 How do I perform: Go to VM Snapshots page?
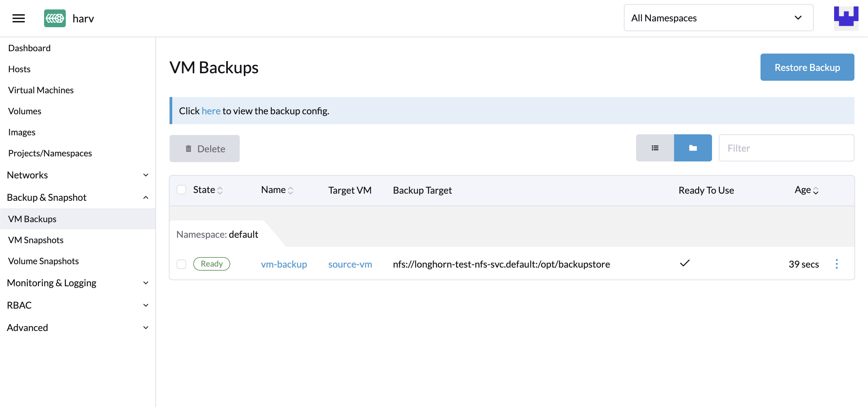click(36, 240)
